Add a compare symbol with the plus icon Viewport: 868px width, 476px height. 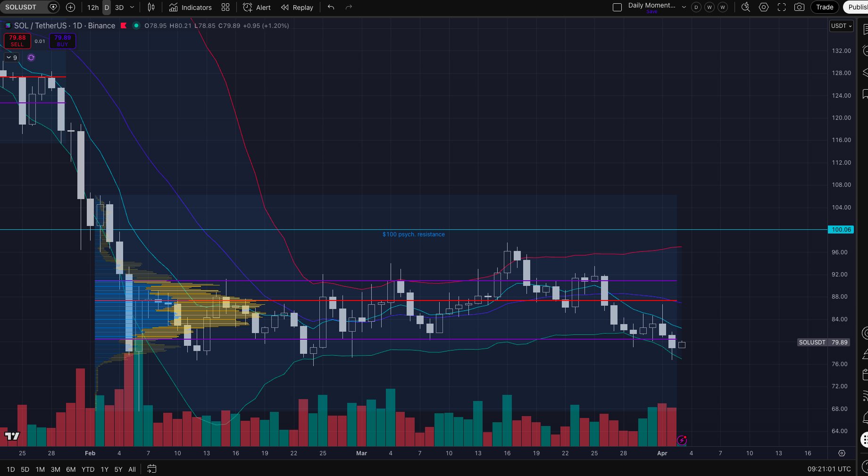pyautogui.click(x=71, y=7)
